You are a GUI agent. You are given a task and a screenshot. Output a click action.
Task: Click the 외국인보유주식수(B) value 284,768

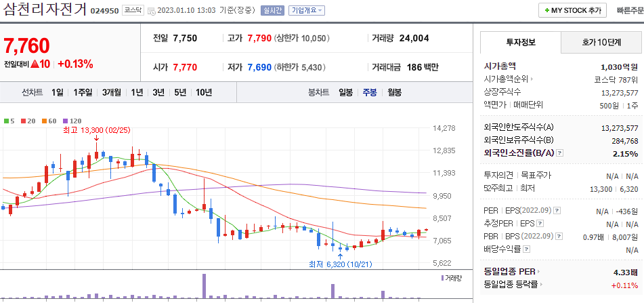(x=625, y=141)
